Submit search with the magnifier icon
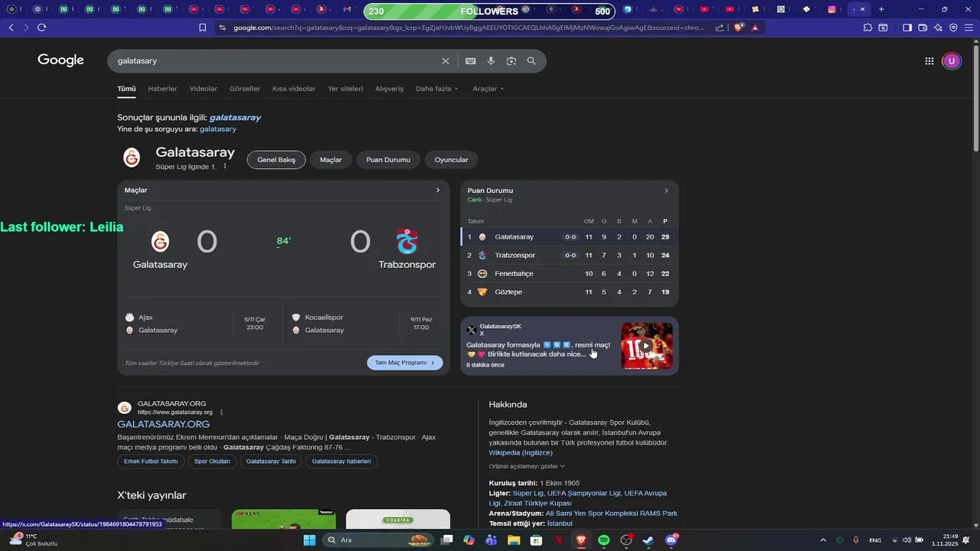 point(531,61)
